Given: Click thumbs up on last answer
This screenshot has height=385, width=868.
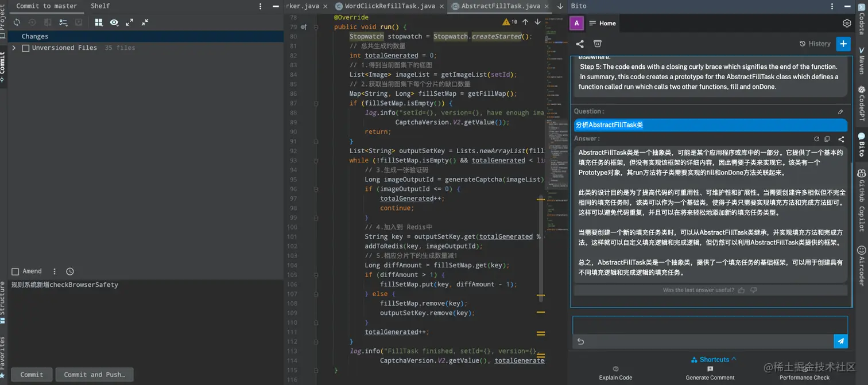Looking at the screenshot, I should 741,290.
